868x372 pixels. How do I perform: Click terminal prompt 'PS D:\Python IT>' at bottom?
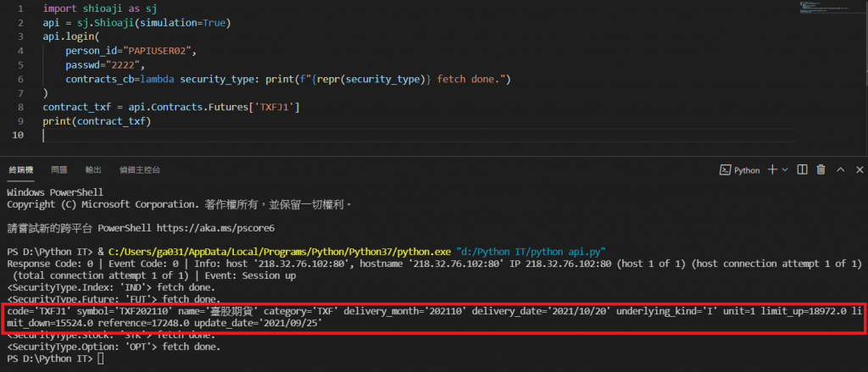click(50, 358)
